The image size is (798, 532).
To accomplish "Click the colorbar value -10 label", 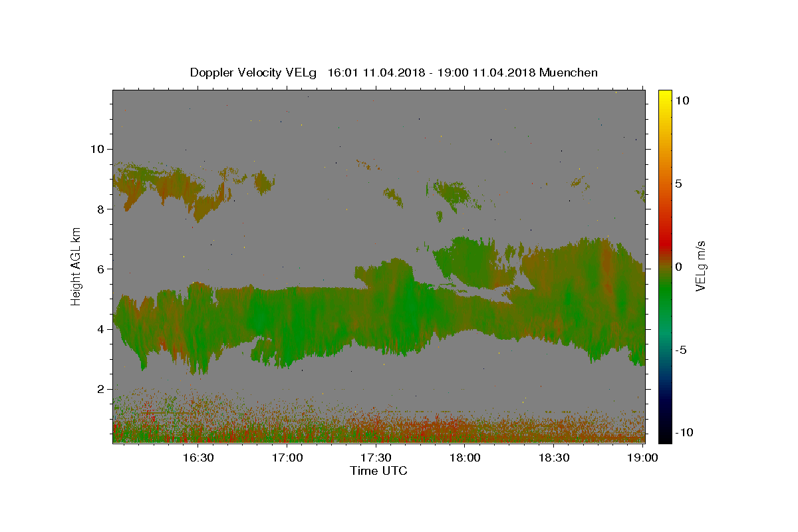I will point(684,433).
